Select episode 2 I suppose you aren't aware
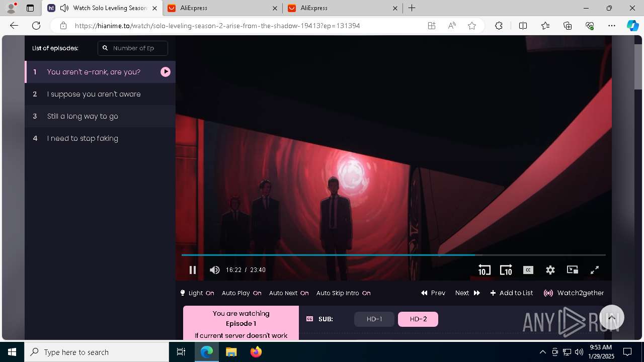Image resolution: width=644 pixels, height=362 pixels. (x=100, y=94)
